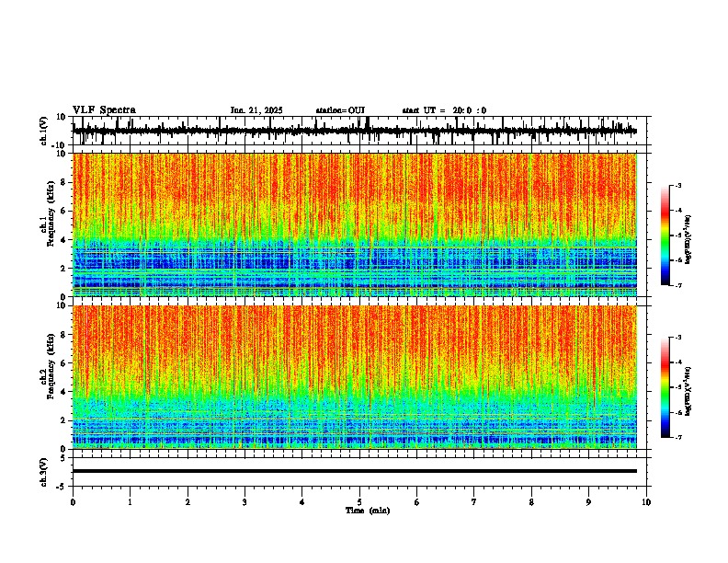Click the ch.1 waveform trace panel

coord(359,131)
